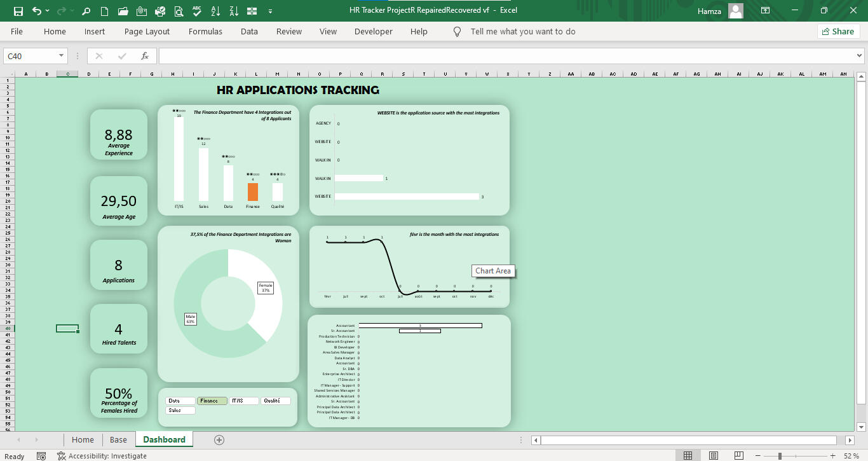Open the Page Layout ribbon tab
The height and width of the screenshot is (461, 868).
(x=147, y=31)
